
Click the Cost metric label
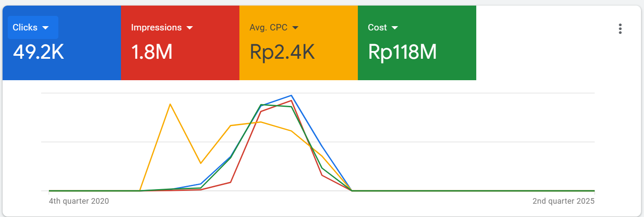377,27
